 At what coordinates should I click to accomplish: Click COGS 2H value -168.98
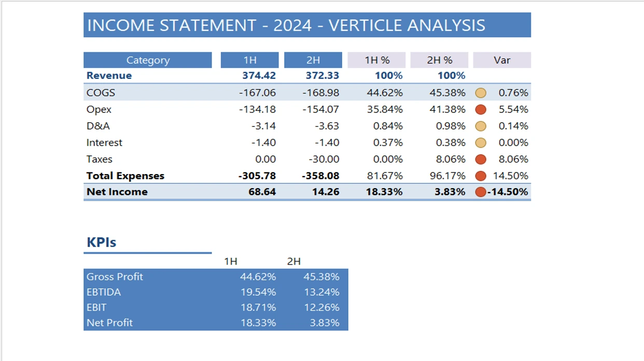[321, 93]
